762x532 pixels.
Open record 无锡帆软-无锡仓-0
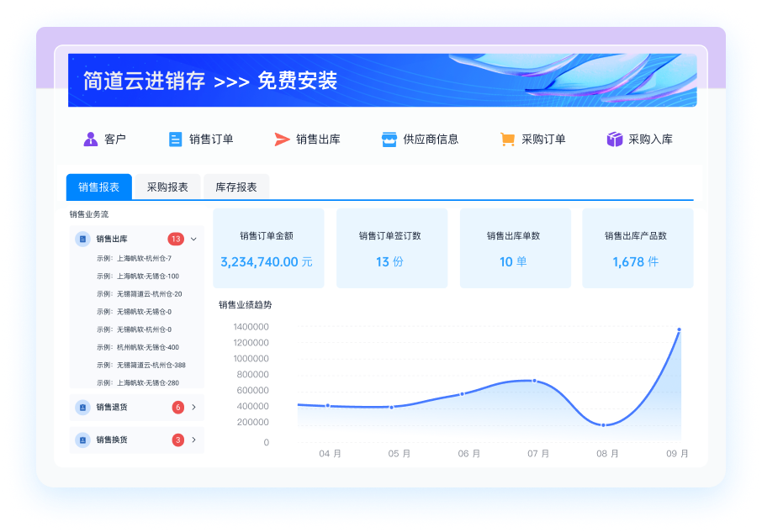click(x=134, y=312)
